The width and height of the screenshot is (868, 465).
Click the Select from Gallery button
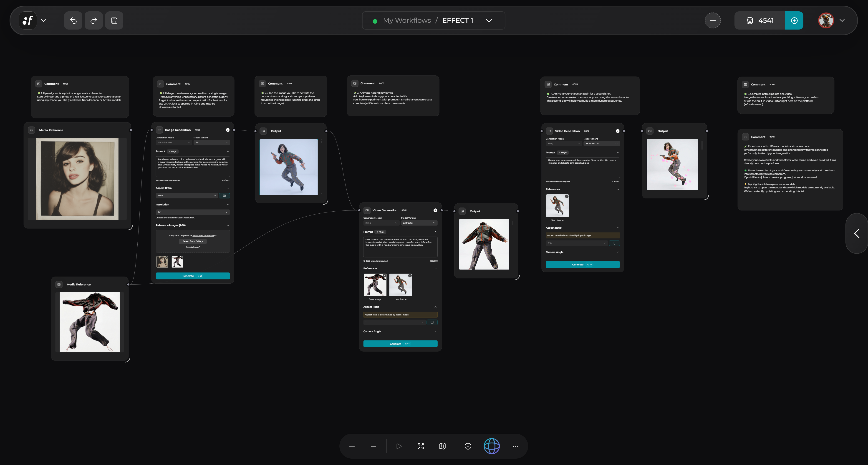pyautogui.click(x=192, y=241)
